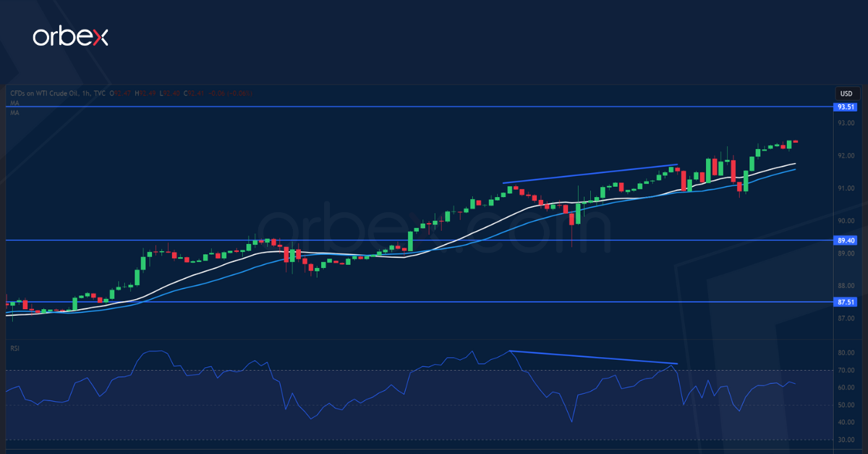
Task: Click the orbex.com watermark in chart
Action: point(434,233)
